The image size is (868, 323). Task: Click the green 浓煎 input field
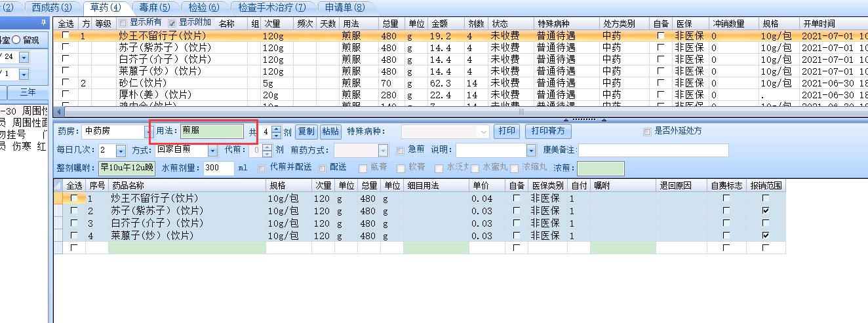(601, 168)
